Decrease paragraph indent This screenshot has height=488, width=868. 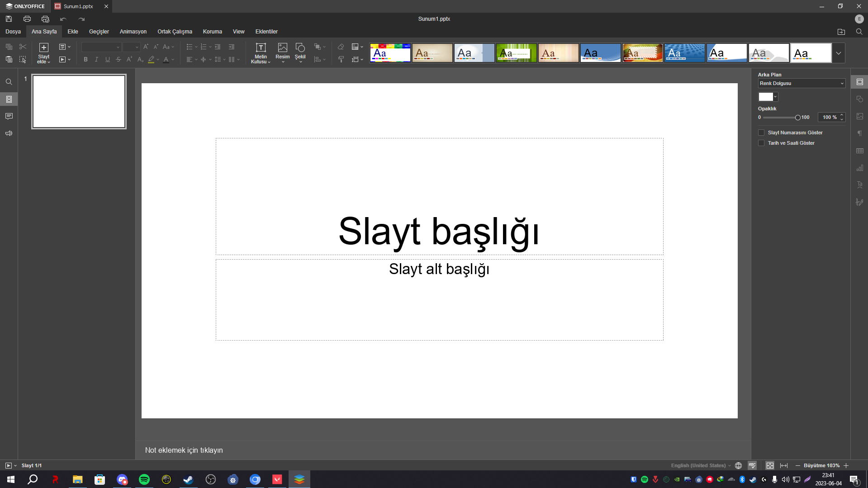(218, 47)
